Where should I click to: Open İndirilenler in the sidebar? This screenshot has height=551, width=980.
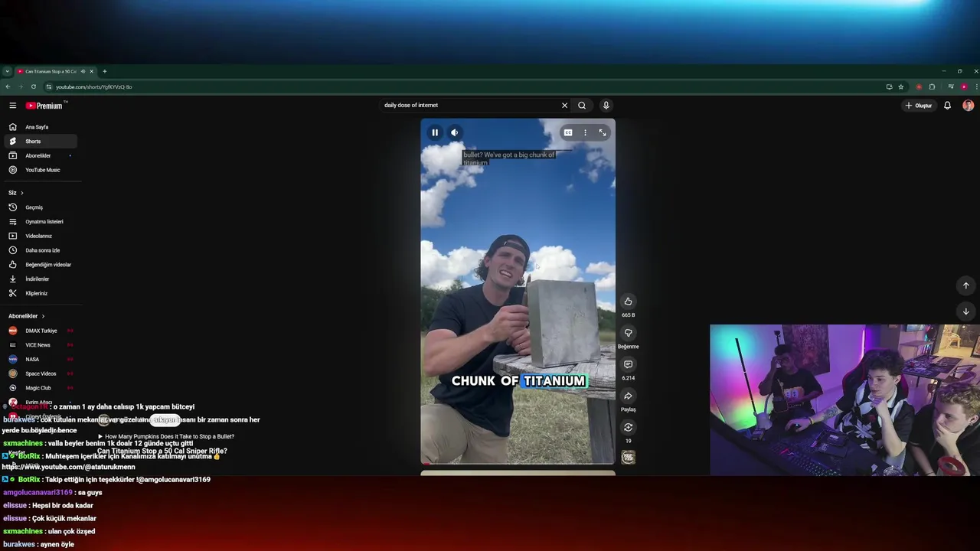(41, 279)
